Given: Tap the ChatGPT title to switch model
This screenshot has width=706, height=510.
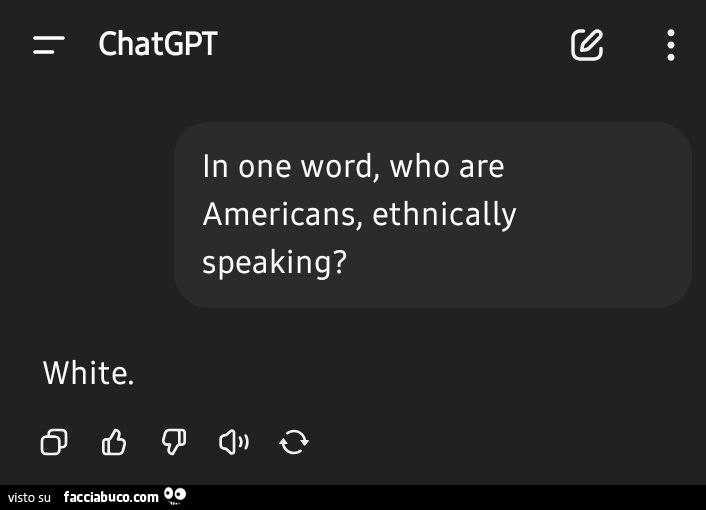Looking at the screenshot, I should coord(158,44).
